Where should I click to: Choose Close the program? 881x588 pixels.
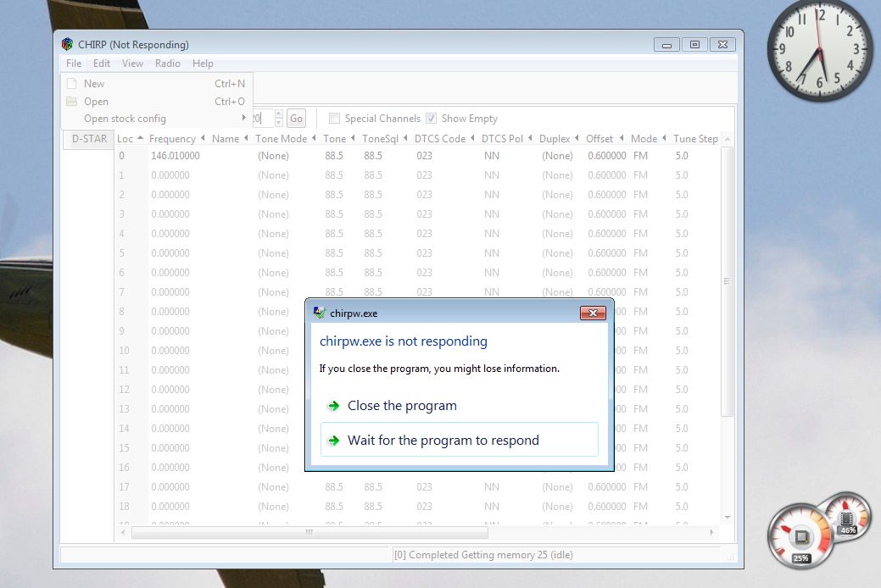coord(459,406)
